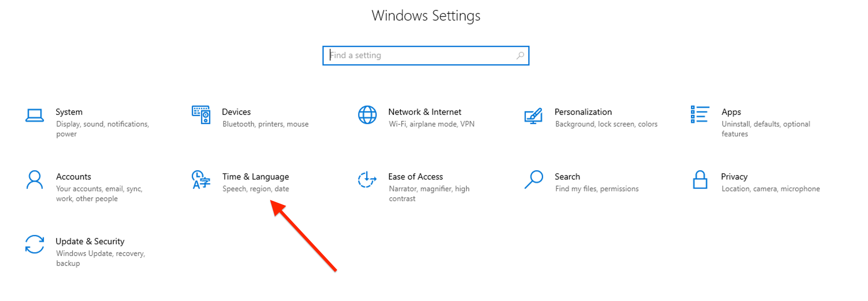The height and width of the screenshot is (301, 868).
Task: Click the System laptop icon
Action: [34, 116]
